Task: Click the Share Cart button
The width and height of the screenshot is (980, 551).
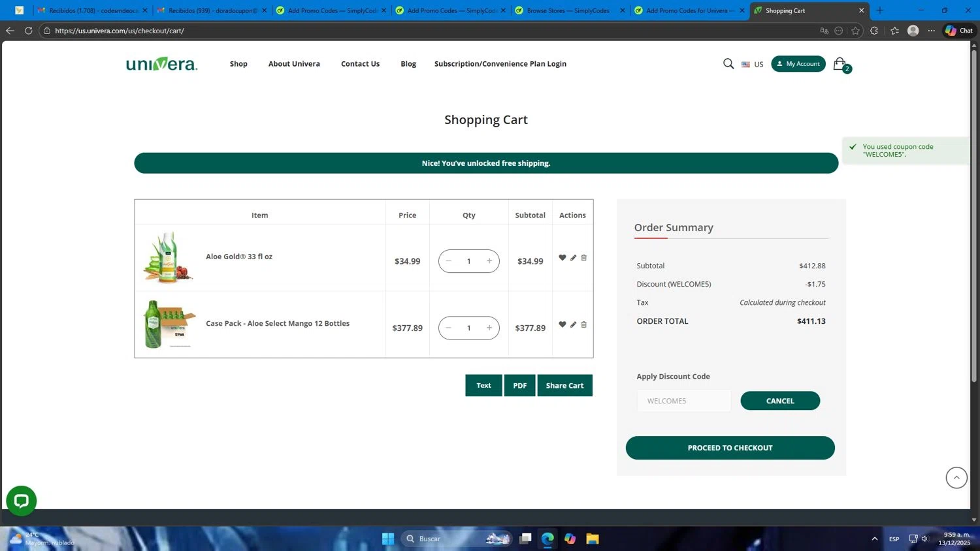Action: click(565, 385)
